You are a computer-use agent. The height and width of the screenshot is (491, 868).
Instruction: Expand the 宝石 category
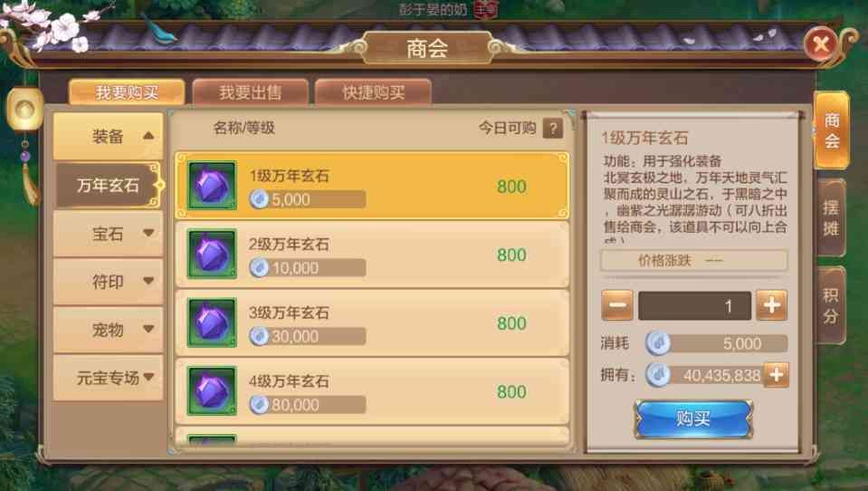click(x=109, y=234)
